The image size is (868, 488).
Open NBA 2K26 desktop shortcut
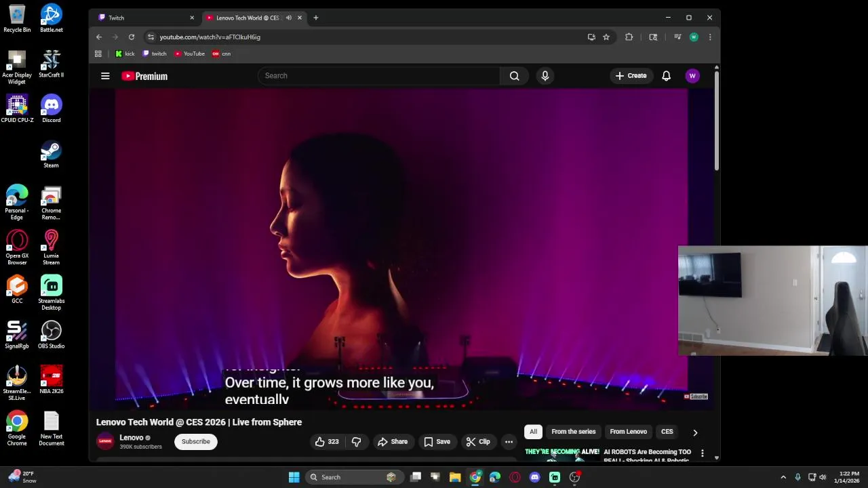coord(51,380)
